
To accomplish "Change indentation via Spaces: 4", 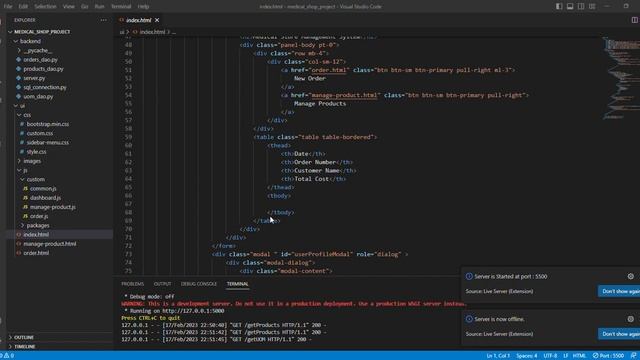I will pos(527,356).
